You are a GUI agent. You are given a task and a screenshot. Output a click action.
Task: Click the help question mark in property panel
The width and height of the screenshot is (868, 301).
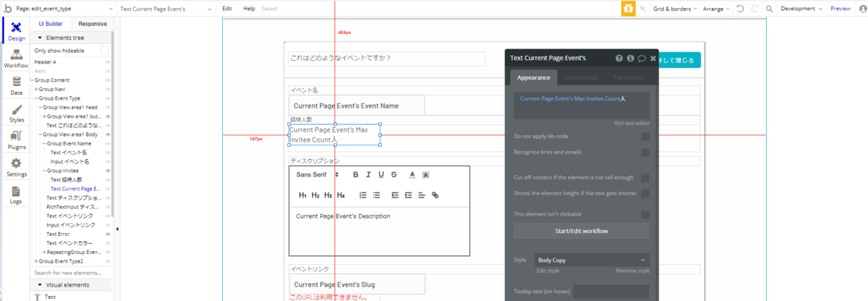619,58
